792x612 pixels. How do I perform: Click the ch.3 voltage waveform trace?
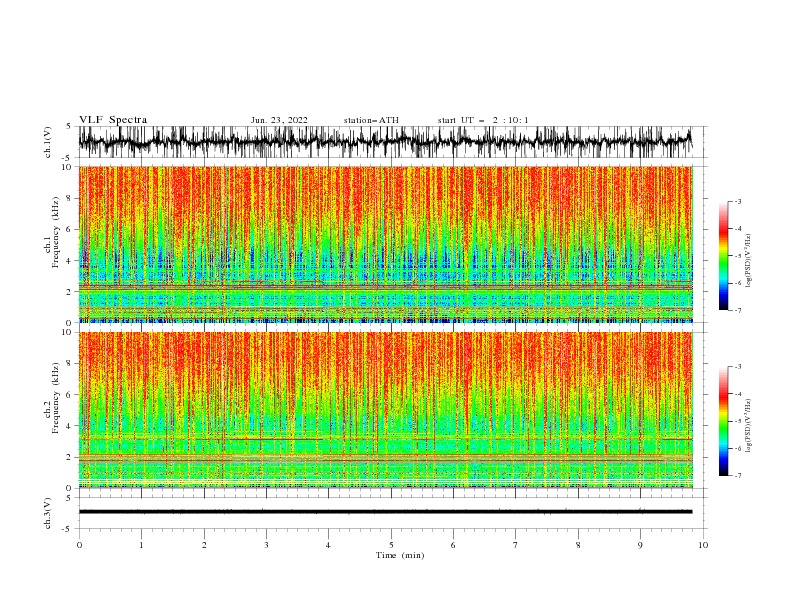pyautogui.click(x=385, y=512)
